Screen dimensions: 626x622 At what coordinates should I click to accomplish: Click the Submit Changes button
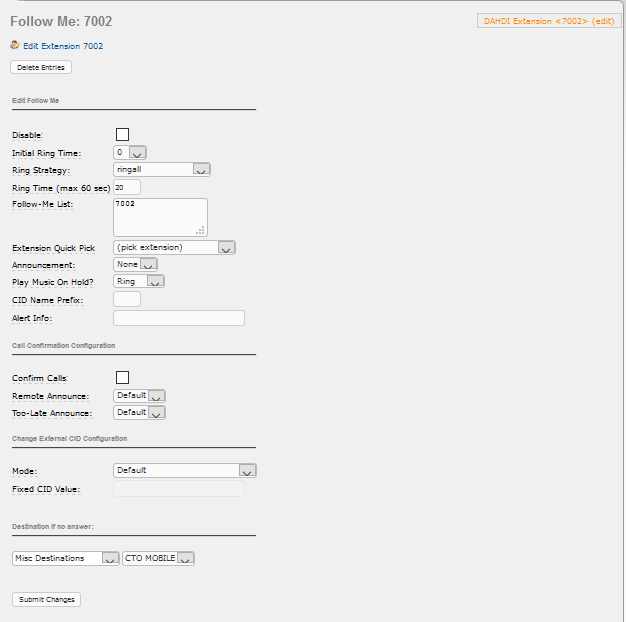[47, 600]
